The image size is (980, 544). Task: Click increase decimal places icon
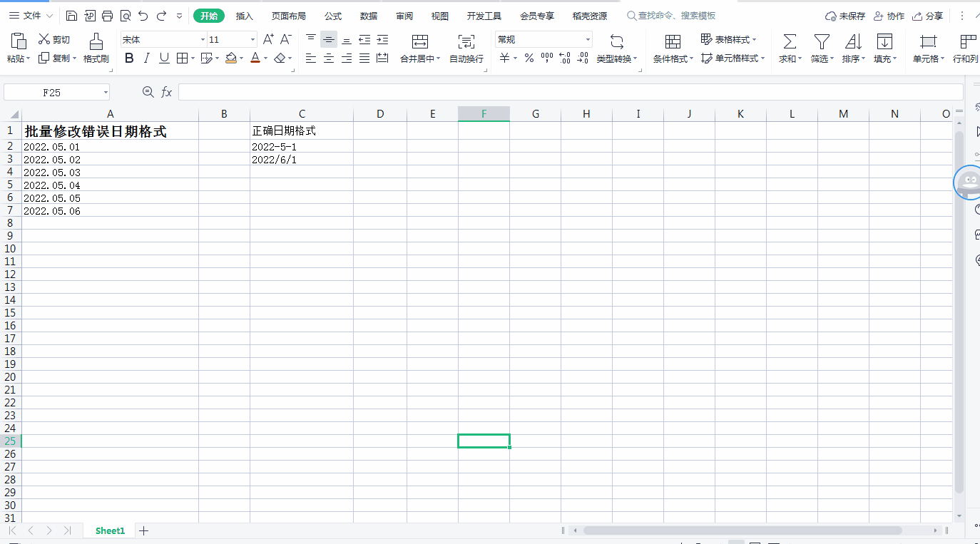[x=565, y=58]
